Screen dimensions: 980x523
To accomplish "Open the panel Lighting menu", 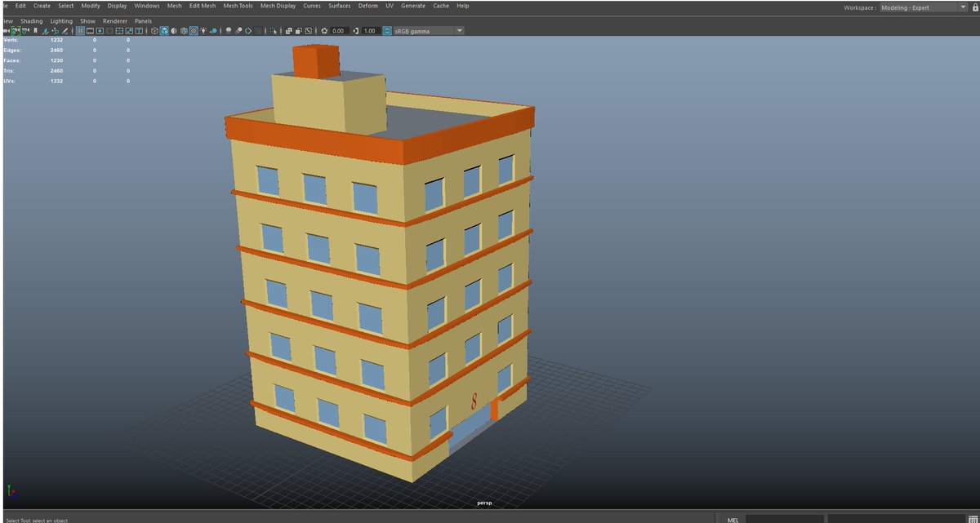I will (x=61, y=21).
